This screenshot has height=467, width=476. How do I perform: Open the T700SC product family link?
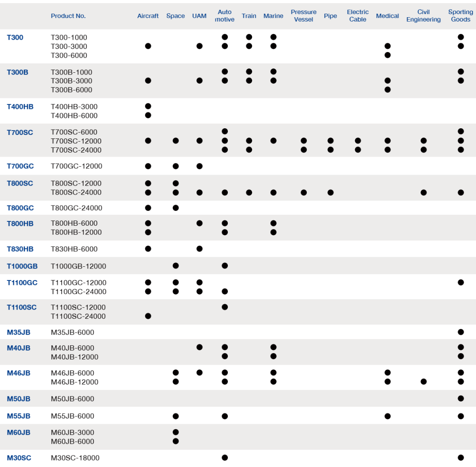pos(20,132)
